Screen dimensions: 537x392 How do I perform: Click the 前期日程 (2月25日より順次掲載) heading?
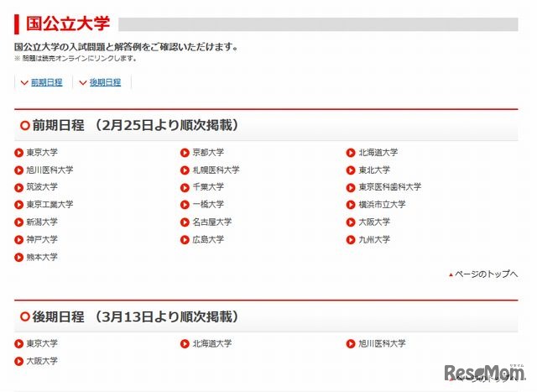(134, 125)
